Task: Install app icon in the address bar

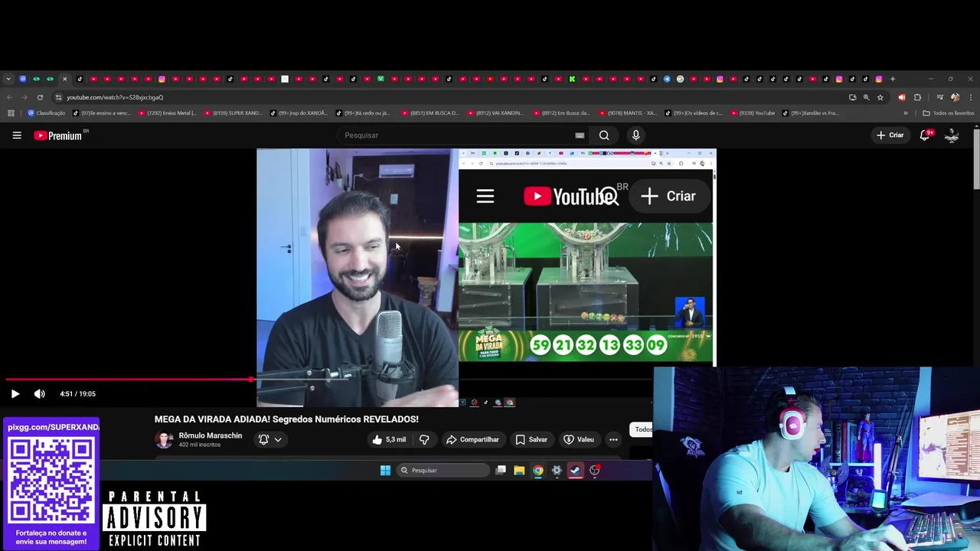Action: click(x=853, y=97)
